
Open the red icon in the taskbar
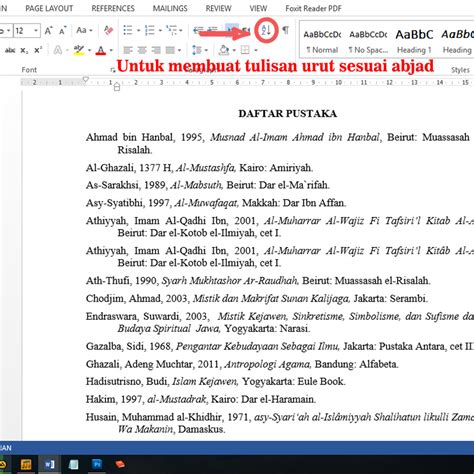pos(120,464)
